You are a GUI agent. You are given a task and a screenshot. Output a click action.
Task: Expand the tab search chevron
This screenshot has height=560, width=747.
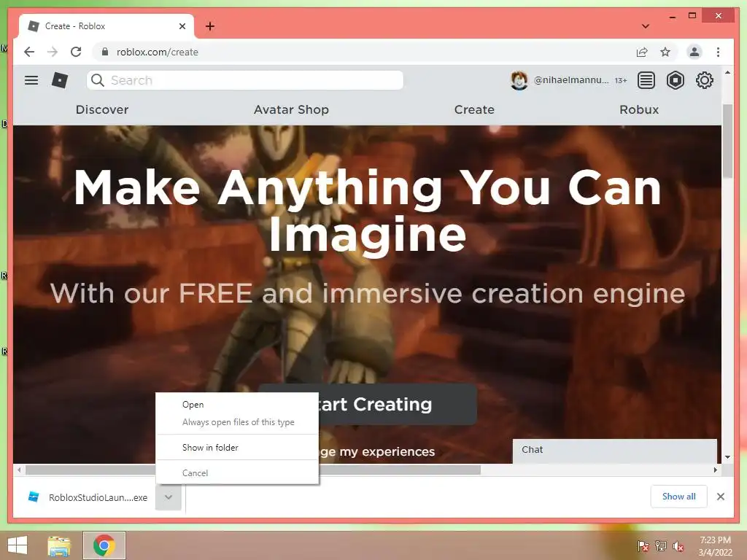click(x=645, y=26)
